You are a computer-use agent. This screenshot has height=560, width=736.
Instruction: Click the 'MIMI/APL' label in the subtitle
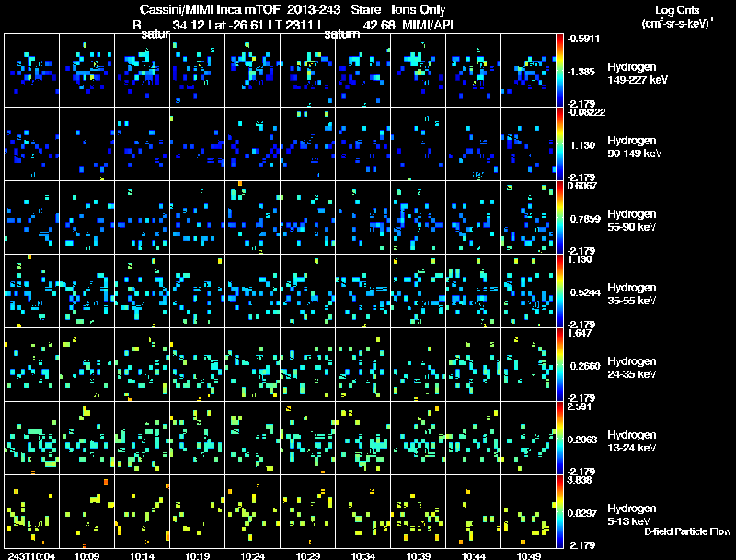[430, 25]
